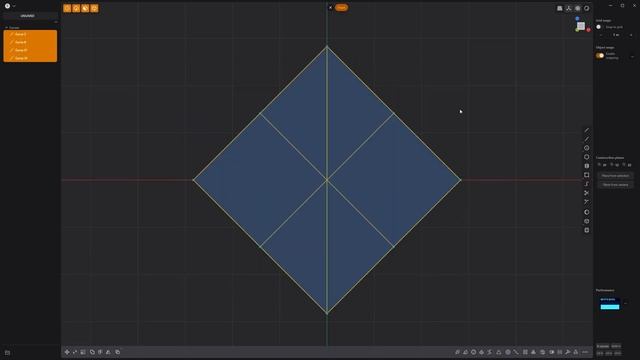Click the issues indicator at bottom right
This screenshot has width=640, height=360.
point(602,346)
